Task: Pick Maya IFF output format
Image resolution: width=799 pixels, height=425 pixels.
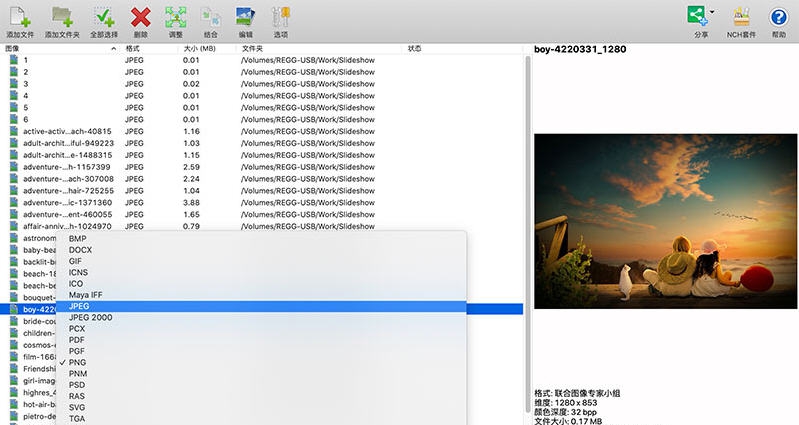Action: [261, 295]
